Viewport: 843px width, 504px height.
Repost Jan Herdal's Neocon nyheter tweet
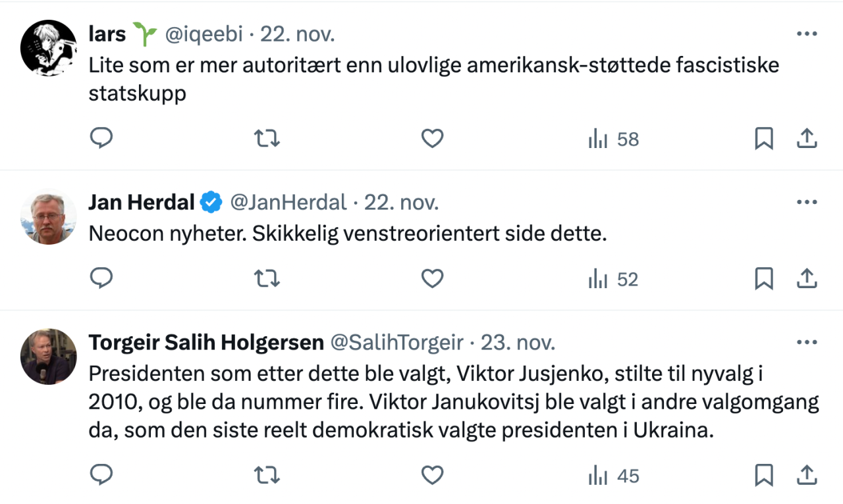267,279
